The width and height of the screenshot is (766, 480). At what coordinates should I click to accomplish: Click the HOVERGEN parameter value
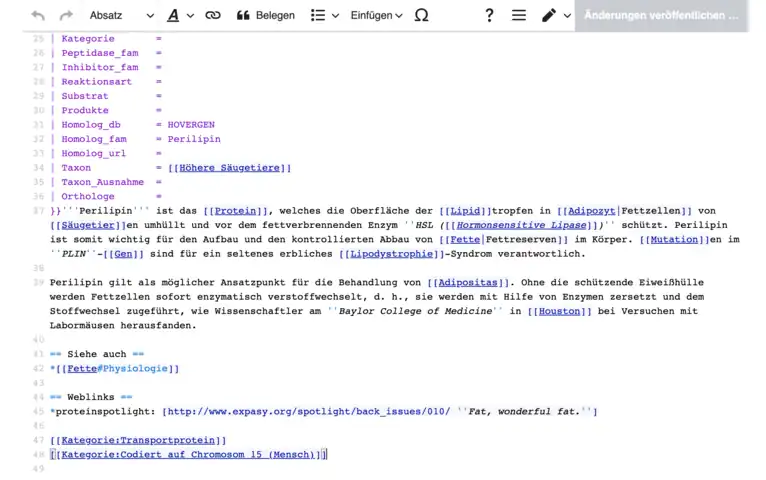[x=191, y=125]
